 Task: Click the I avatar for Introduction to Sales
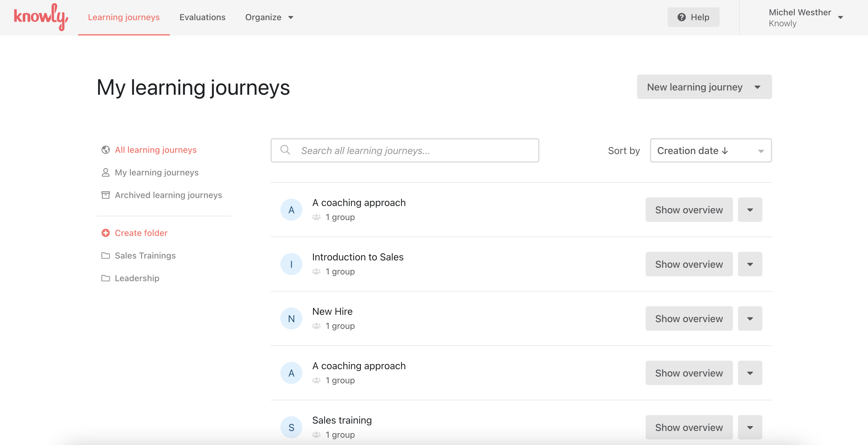(x=291, y=264)
